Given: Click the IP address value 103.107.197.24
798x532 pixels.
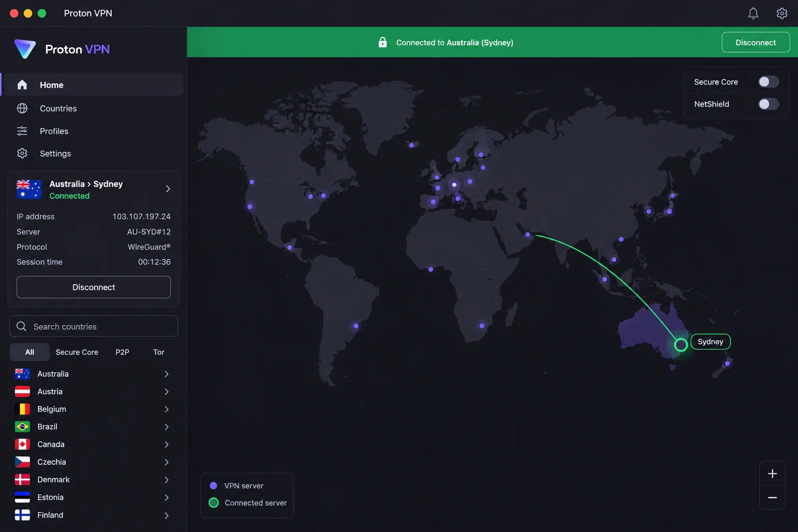Looking at the screenshot, I should point(141,217).
